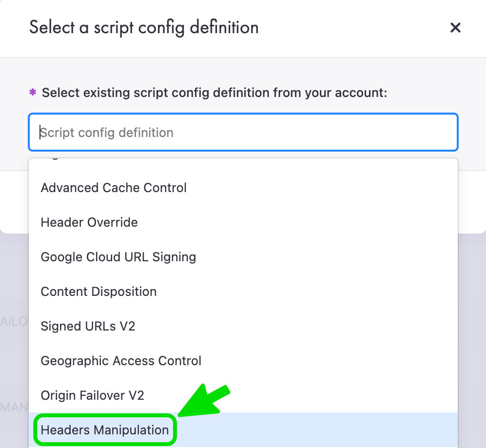
Task: Choose the Header Override option
Action: tap(89, 222)
